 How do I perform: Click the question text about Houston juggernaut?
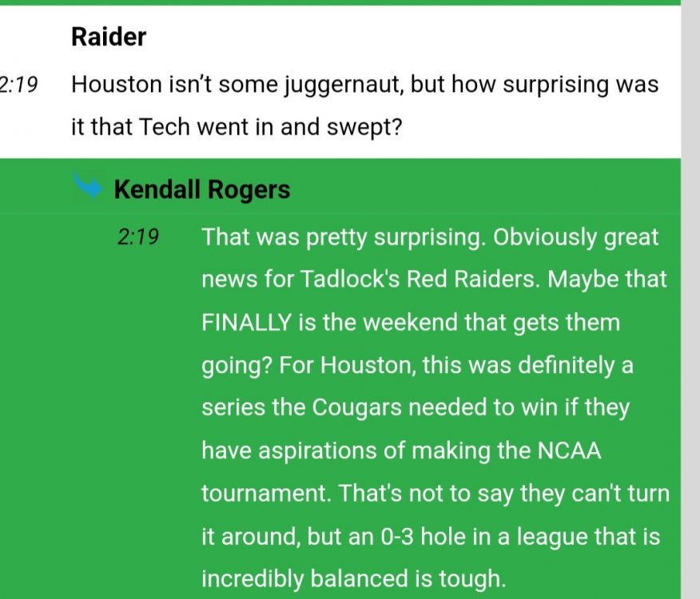coord(364,85)
